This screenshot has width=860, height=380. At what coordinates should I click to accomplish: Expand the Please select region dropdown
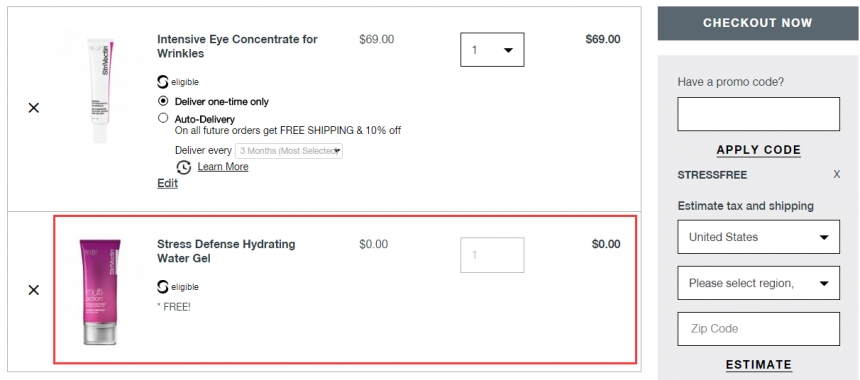coord(759,283)
